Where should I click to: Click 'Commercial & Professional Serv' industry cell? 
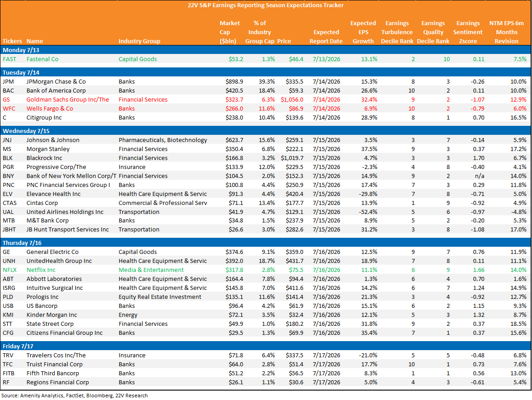coord(163,203)
